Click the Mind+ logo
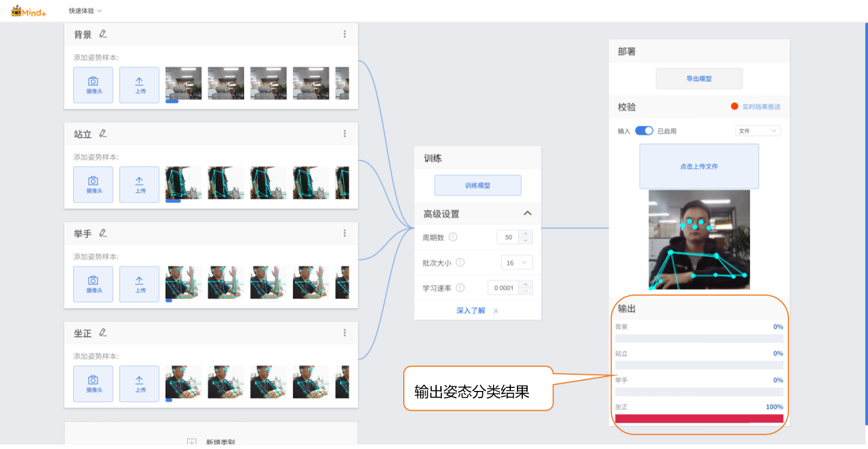Image resolution: width=868 pixels, height=449 pixels. (x=29, y=11)
